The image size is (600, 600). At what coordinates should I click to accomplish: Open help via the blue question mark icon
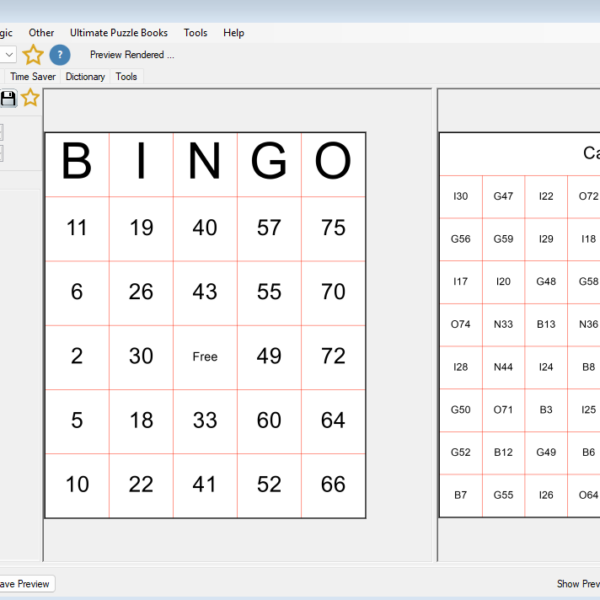click(60, 55)
